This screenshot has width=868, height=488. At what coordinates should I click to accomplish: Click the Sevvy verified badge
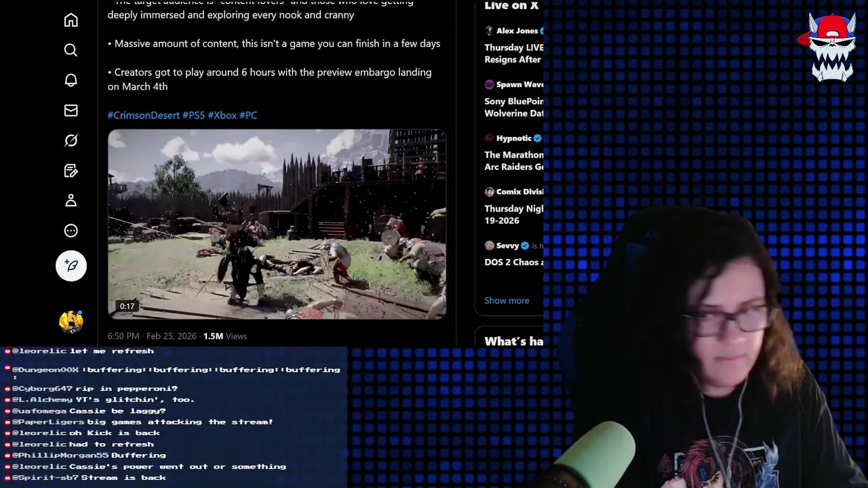pos(525,245)
